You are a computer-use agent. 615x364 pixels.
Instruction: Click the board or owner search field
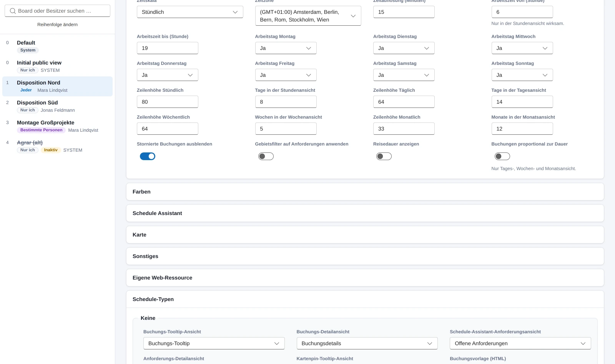click(x=57, y=11)
